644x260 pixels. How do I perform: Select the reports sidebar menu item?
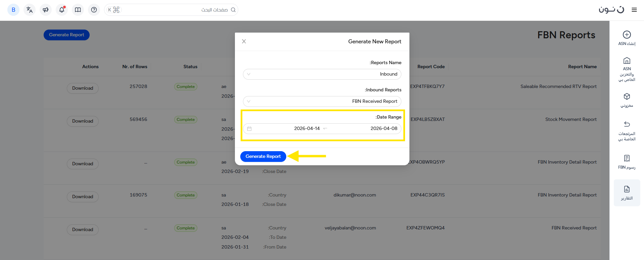627,192
